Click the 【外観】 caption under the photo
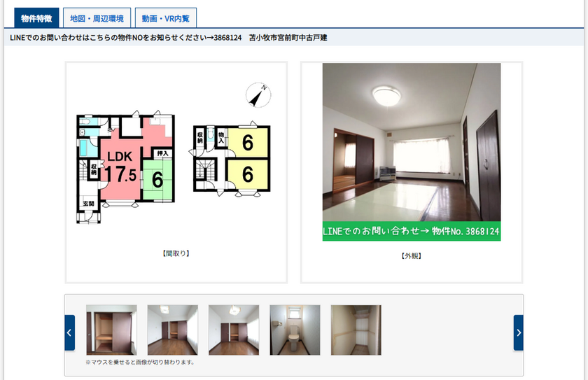 point(412,256)
